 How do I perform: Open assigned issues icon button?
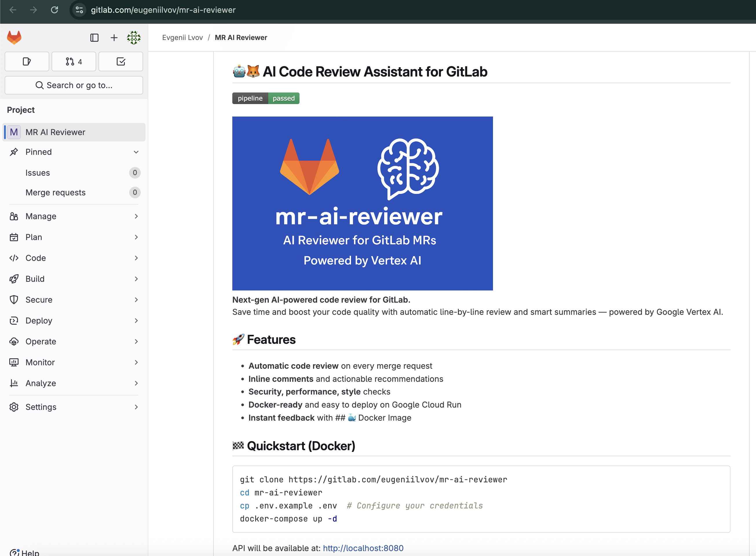click(27, 61)
